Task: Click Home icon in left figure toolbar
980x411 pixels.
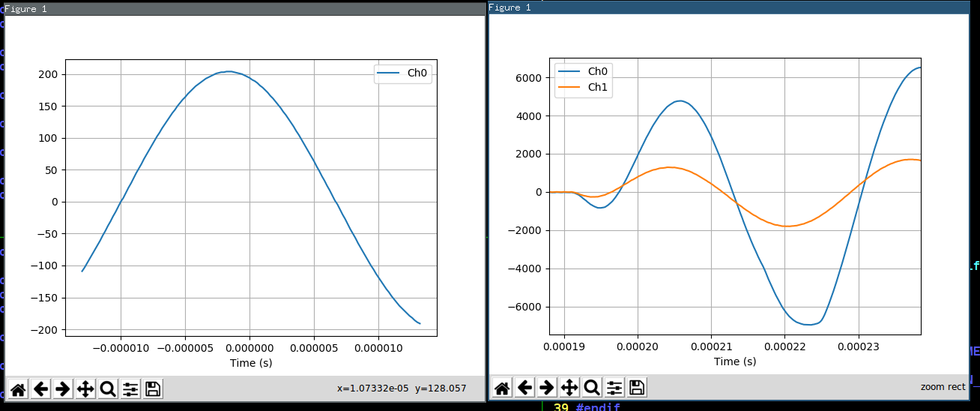Action: [x=18, y=388]
